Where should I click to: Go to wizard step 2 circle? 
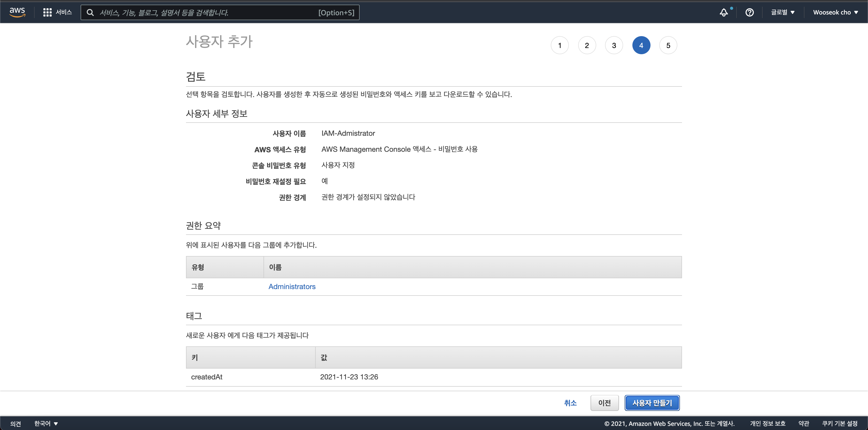click(587, 45)
